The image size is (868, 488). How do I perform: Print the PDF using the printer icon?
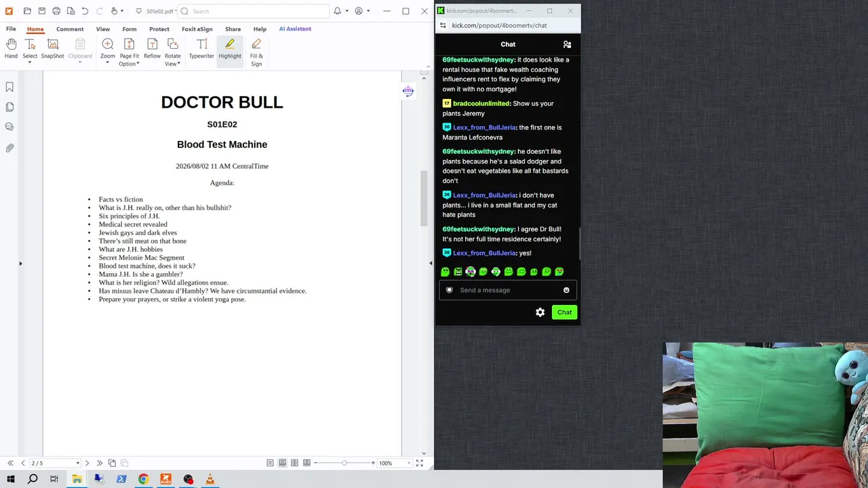pyautogui.click(x=56, y=11)
